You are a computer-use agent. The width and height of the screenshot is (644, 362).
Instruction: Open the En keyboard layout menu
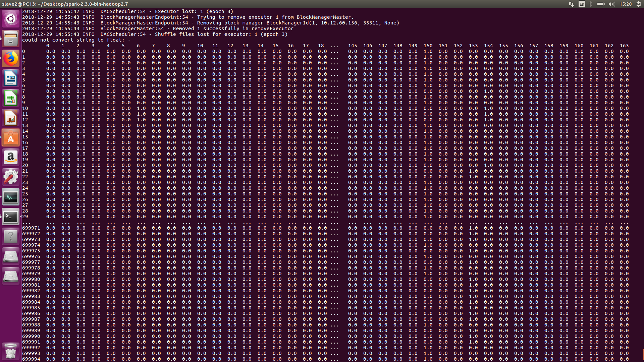coord(582,4)
